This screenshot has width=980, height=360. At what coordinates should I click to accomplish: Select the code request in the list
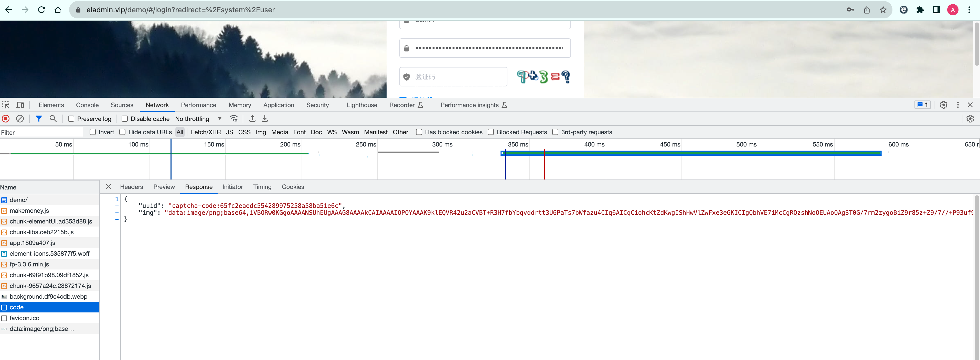(x=17, y=307)
